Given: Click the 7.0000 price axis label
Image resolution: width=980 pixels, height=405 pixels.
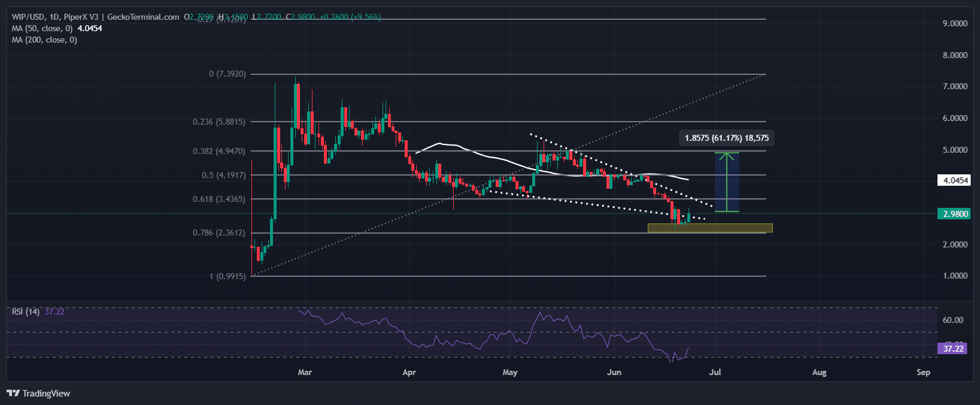Looking at the screenshot, I should tap(955, 86).
